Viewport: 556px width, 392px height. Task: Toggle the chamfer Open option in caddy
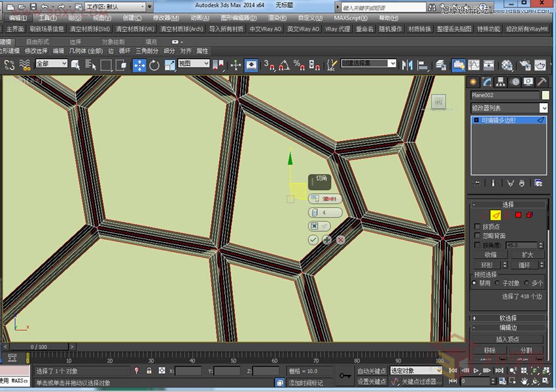point(319,226)
